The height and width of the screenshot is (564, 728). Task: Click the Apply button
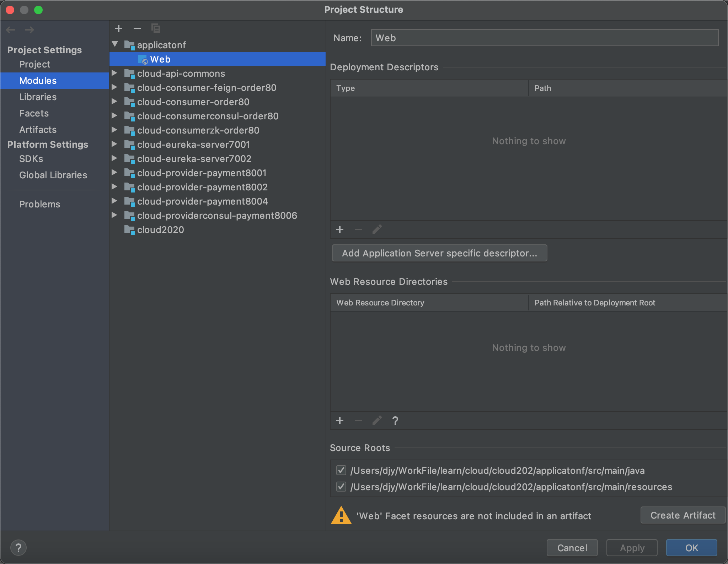pyautogui.click(x=632, y=548)
